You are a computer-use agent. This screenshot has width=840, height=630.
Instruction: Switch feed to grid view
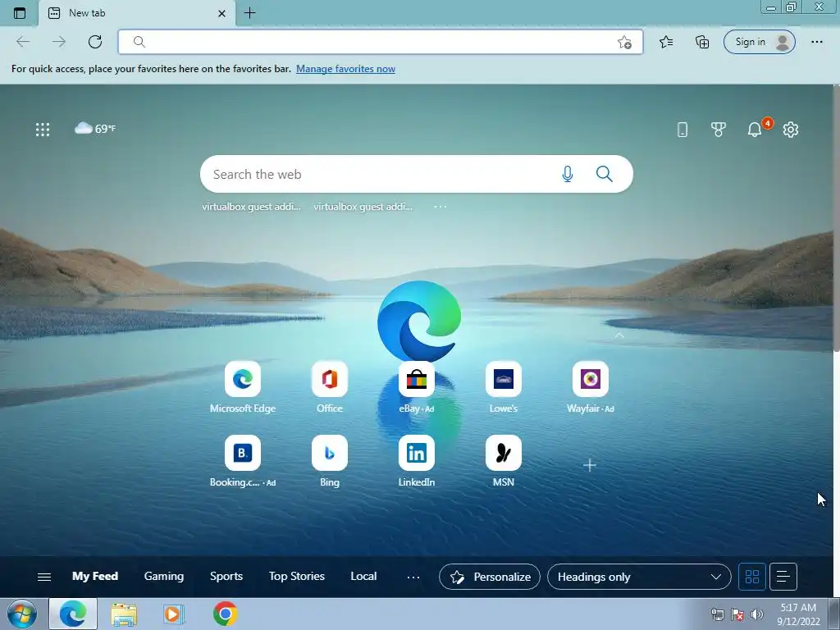coord(752,577)
